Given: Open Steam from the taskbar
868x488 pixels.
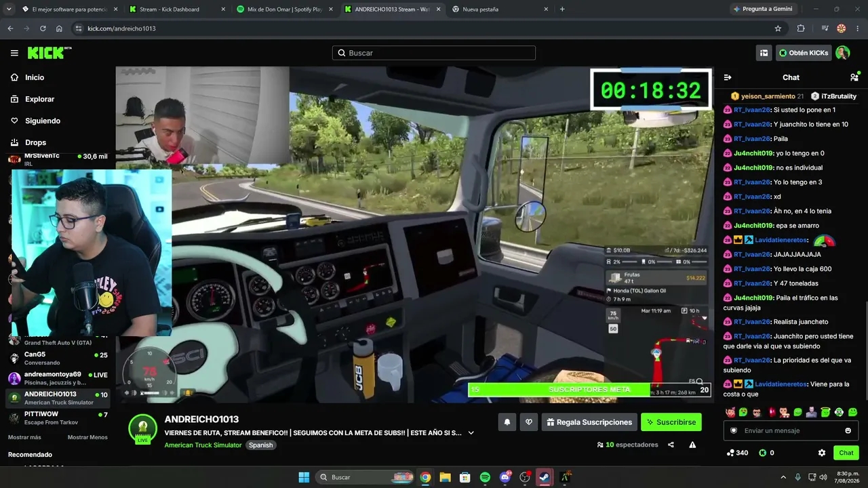Looking at the screenshot, I should coord(545,477).
